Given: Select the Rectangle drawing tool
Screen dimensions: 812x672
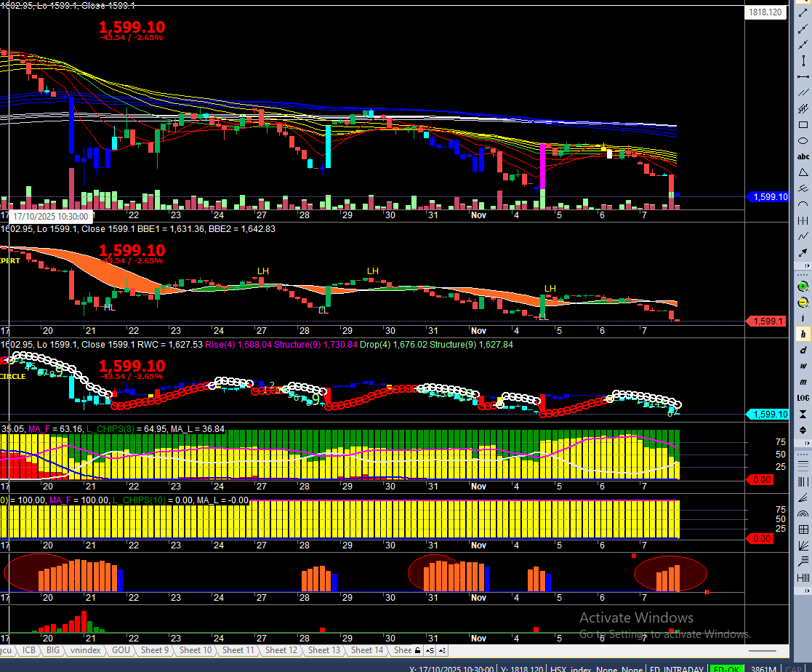Looking at the screenshot, I should click(x=803, y=124).
